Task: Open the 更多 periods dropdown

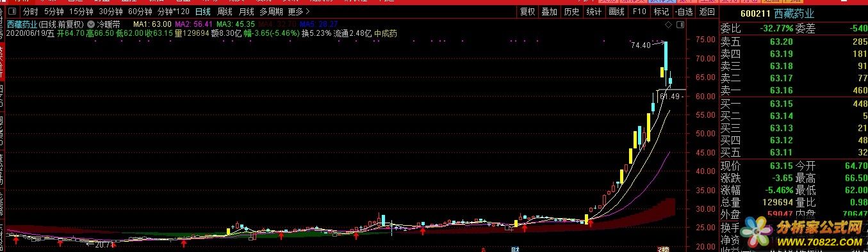Action: click(299, 12)
